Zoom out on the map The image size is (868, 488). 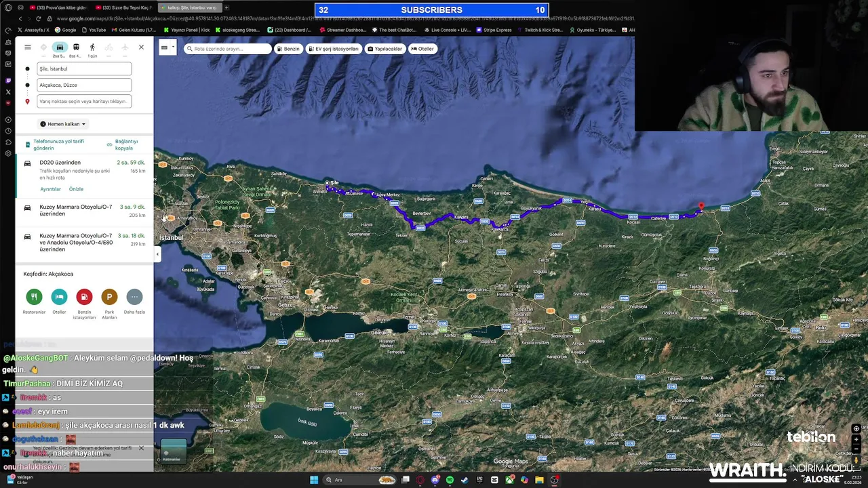point(856,449)
